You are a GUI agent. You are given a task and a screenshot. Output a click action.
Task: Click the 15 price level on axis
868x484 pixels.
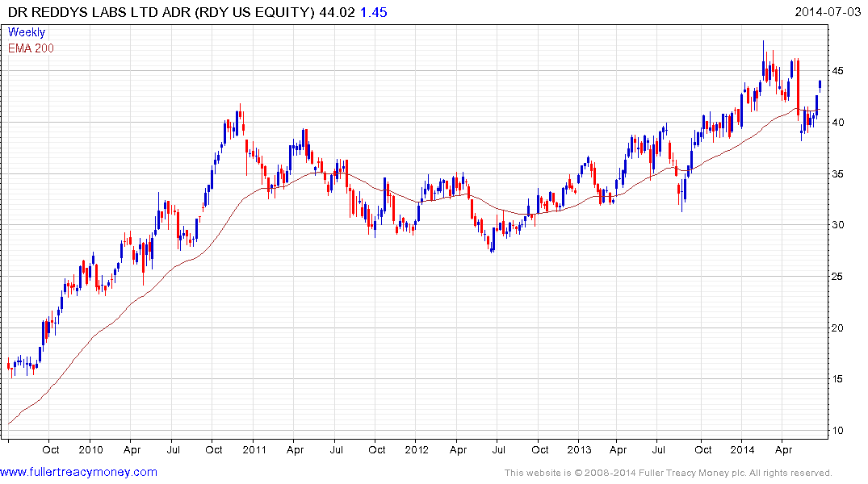coord(840,379)
